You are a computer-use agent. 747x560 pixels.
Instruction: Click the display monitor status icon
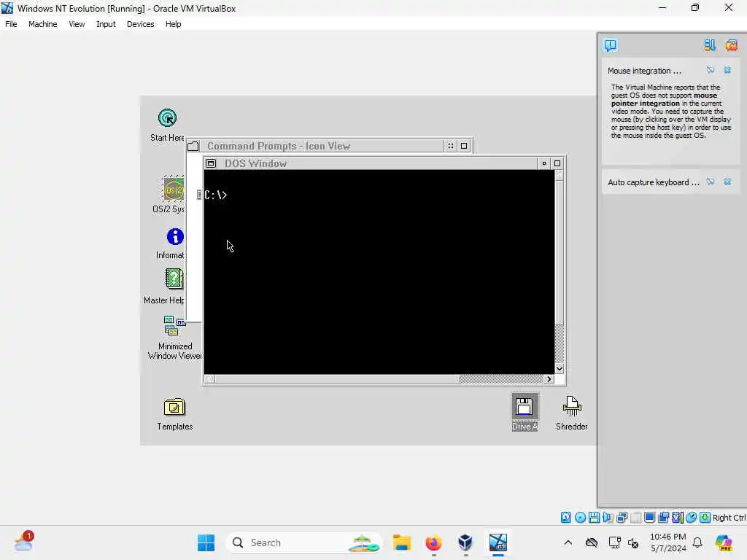pos(649,518)
